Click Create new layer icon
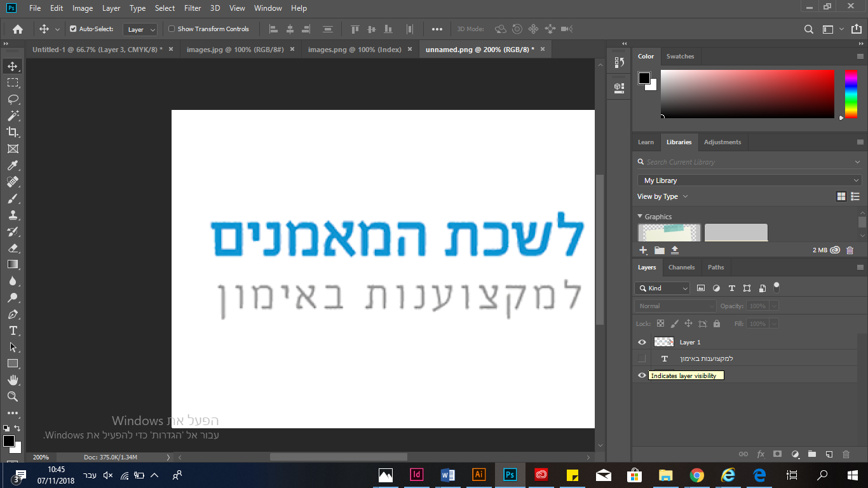Image resolution: width=868 pixels, height=488 pixels. pyautogui.click(x=829, y=454)
